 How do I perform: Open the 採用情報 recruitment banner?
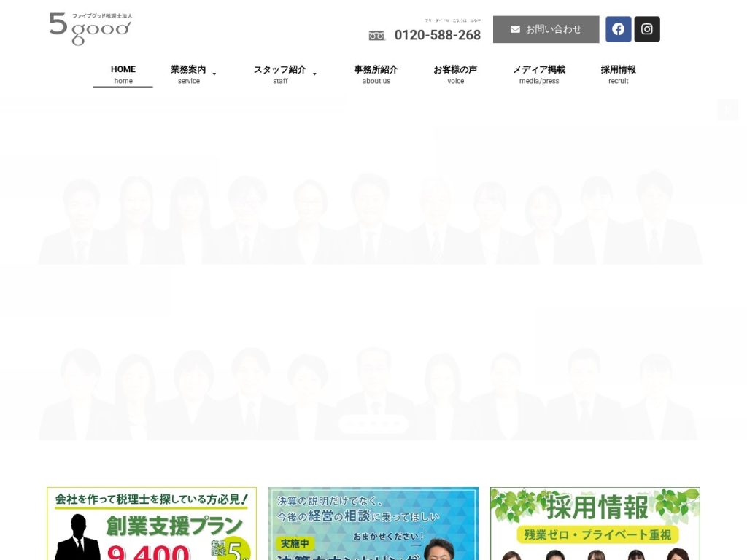(x=595, y=524)
